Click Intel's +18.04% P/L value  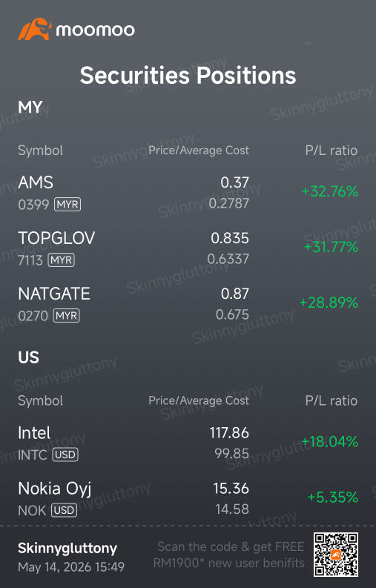(330, 442)
